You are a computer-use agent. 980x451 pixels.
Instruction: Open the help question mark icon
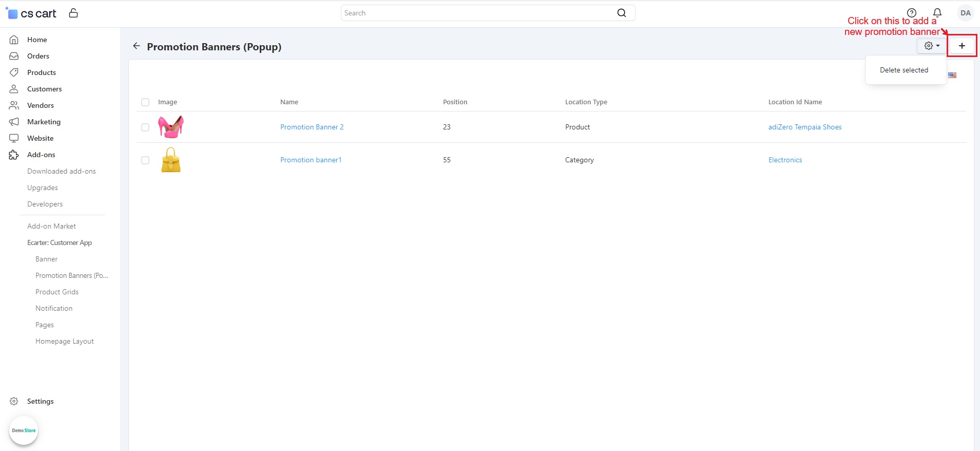click(x=911, y=13)
